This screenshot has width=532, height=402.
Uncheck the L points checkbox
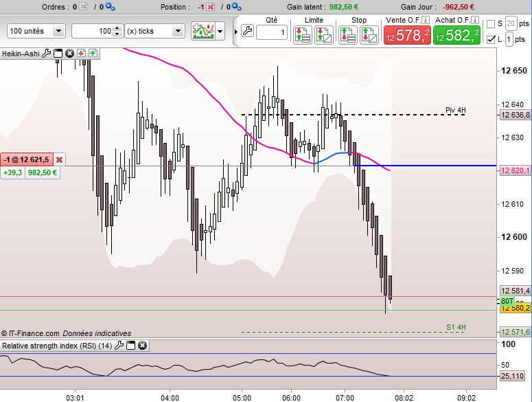click(x=491, y=39)
